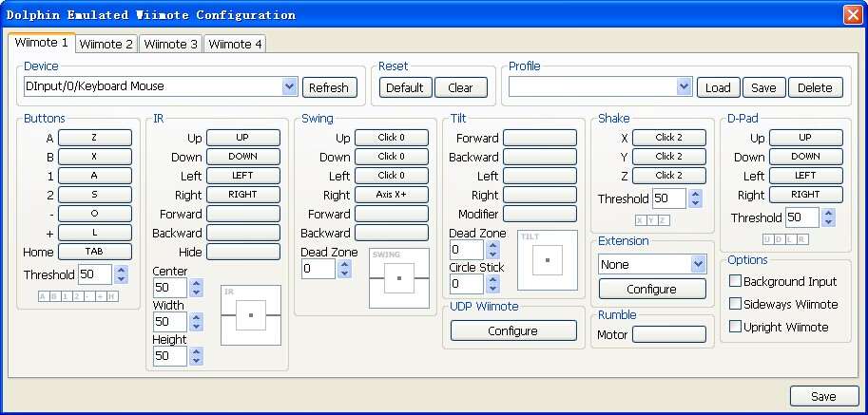Click the 2 button mapping set to S

click(95, 195)
